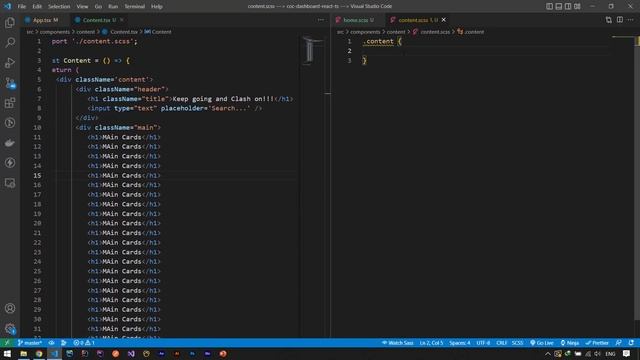The height and width of the screenshot is (360, 640).
Task: Click the eye icon in status bar
Action: coord(51,343)
